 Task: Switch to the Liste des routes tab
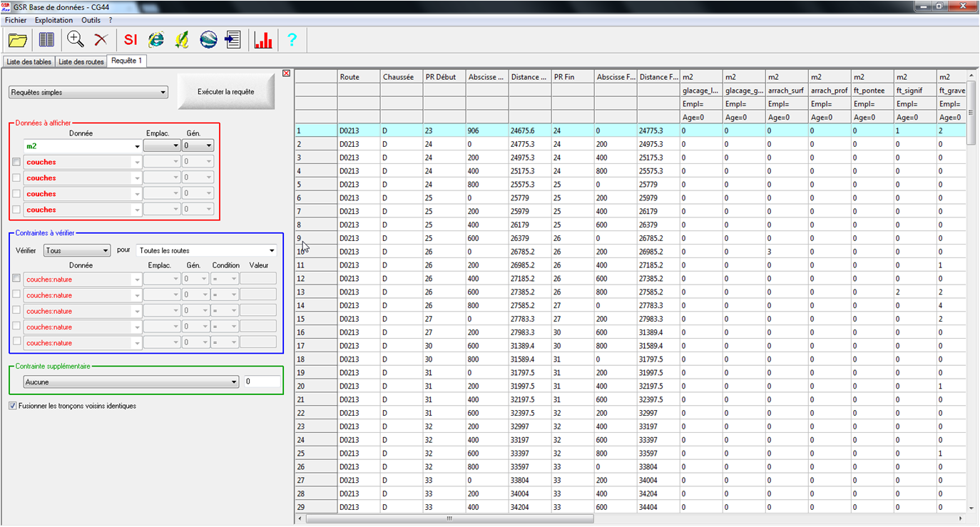click(81, 62)
